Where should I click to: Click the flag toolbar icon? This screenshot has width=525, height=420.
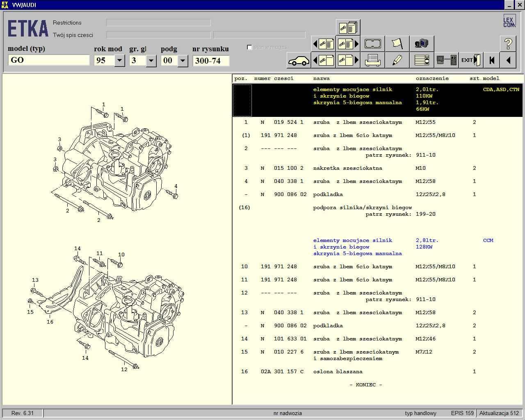coord(397,43)
